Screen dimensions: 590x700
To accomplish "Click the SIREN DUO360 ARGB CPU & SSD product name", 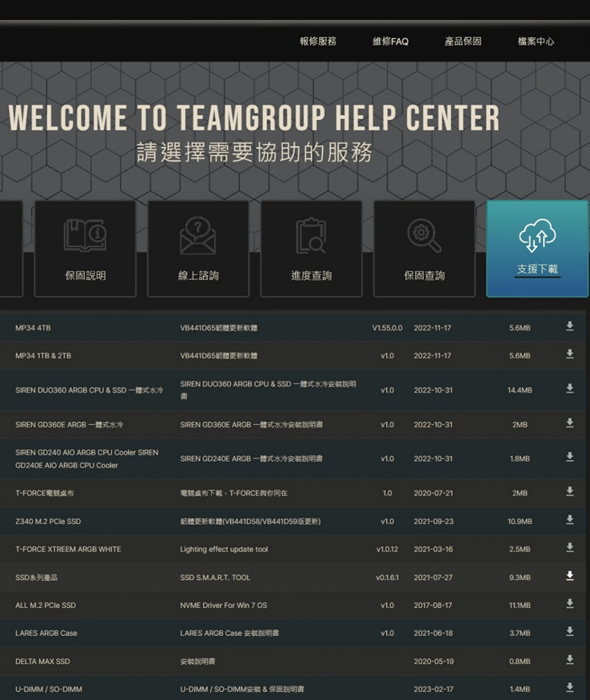I will coord(89,390).
